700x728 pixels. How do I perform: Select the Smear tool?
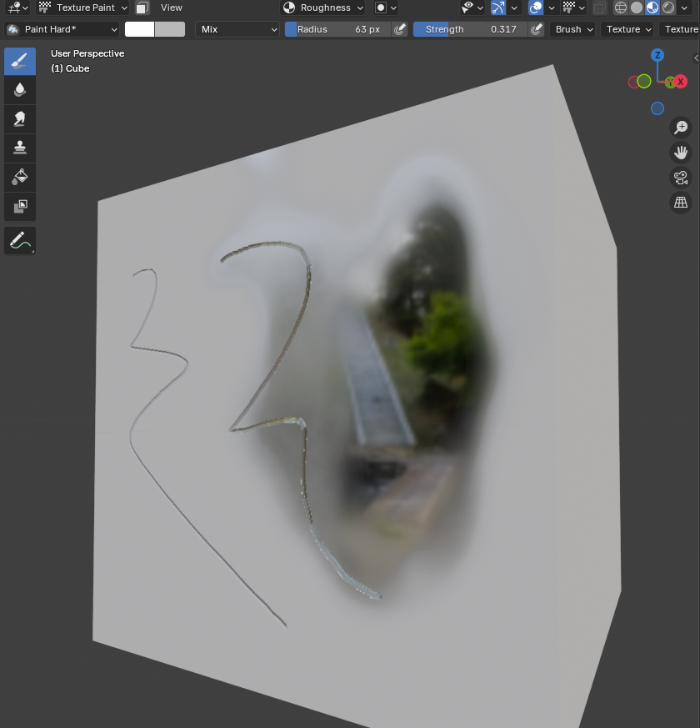(x=20, y=119)
